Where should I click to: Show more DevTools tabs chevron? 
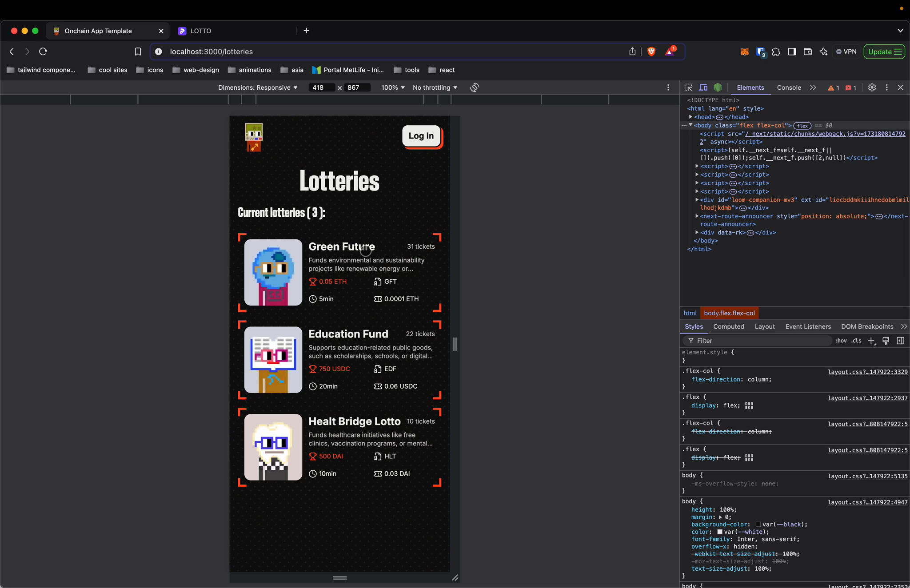click(x=813, y=87)
